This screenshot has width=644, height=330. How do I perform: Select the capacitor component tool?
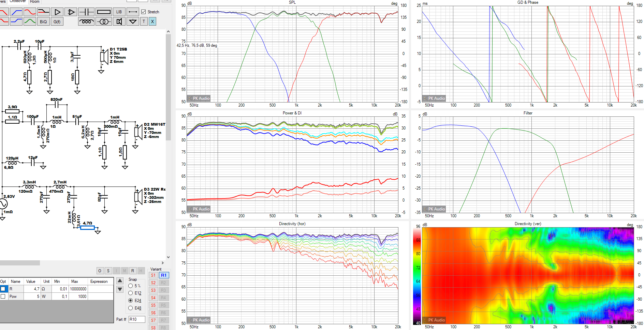click(x=86, y=12)
